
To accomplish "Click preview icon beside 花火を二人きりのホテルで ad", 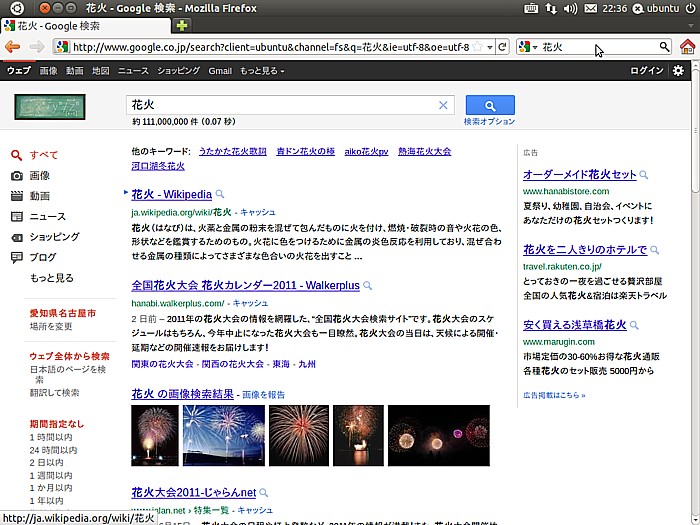I will (654, 250).
